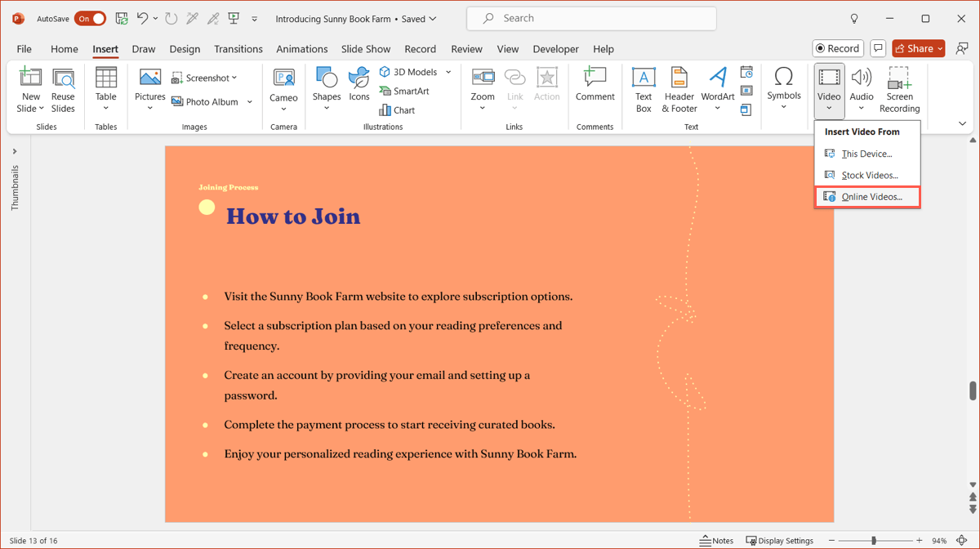The width and height of the screenshot is (980, 549).
Task: Switch to the Home tab
Action: pos(65,49)
